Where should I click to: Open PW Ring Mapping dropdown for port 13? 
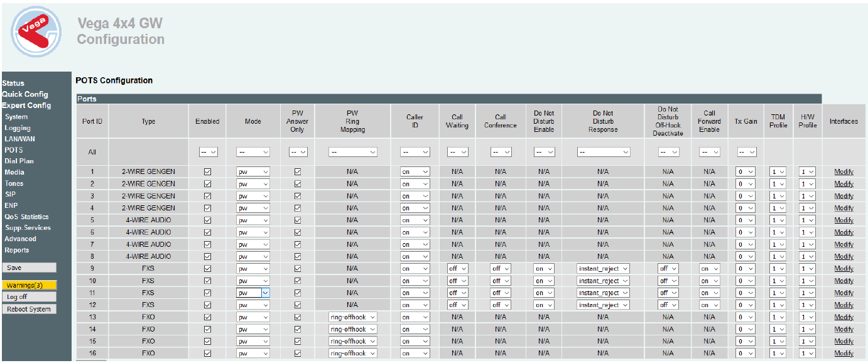coord(352,317)
